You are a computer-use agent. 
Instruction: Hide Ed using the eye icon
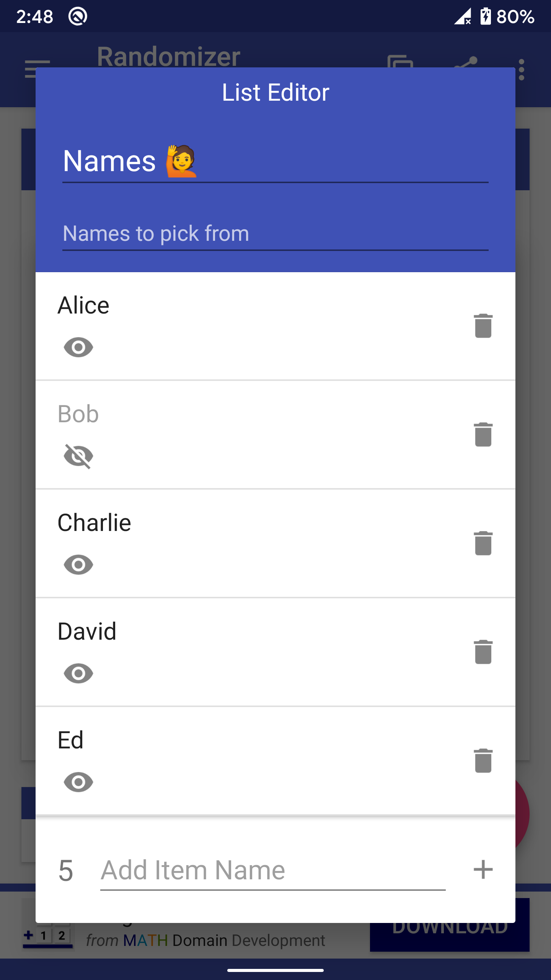[78, 782]
